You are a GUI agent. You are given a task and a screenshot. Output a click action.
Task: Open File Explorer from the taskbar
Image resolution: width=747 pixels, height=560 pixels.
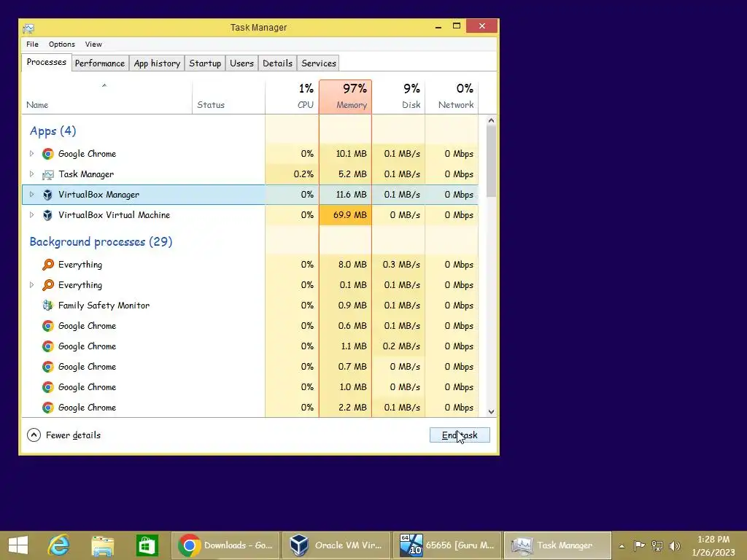pos(102,545)
